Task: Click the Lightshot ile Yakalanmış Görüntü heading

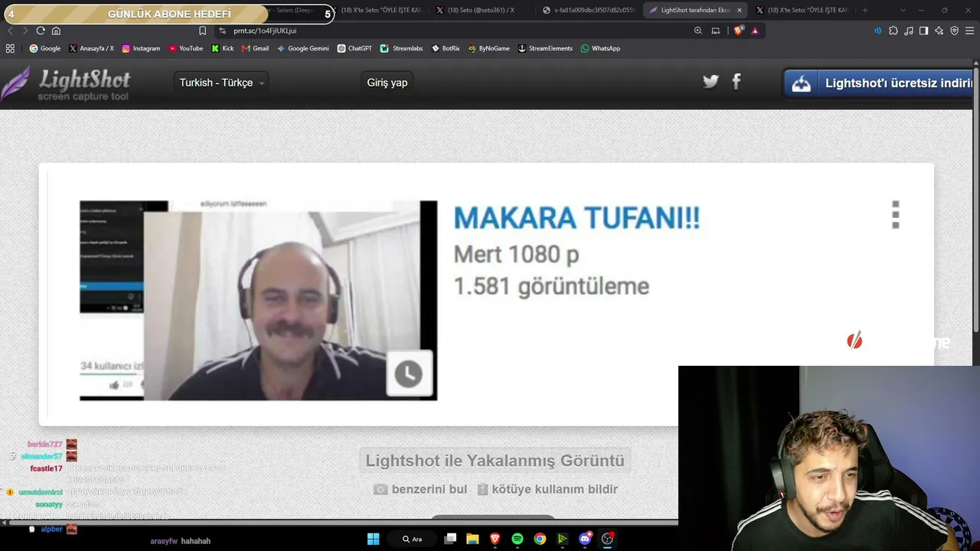Action: coord(495,461)
